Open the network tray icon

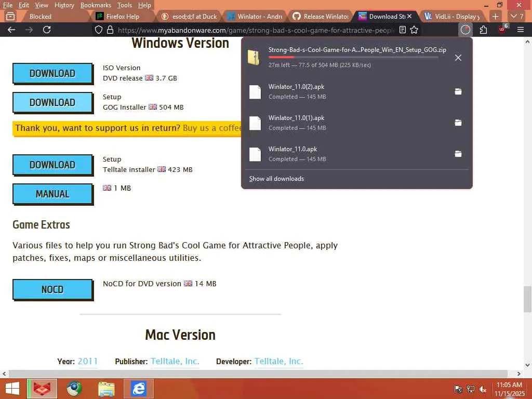pos(471,389)
